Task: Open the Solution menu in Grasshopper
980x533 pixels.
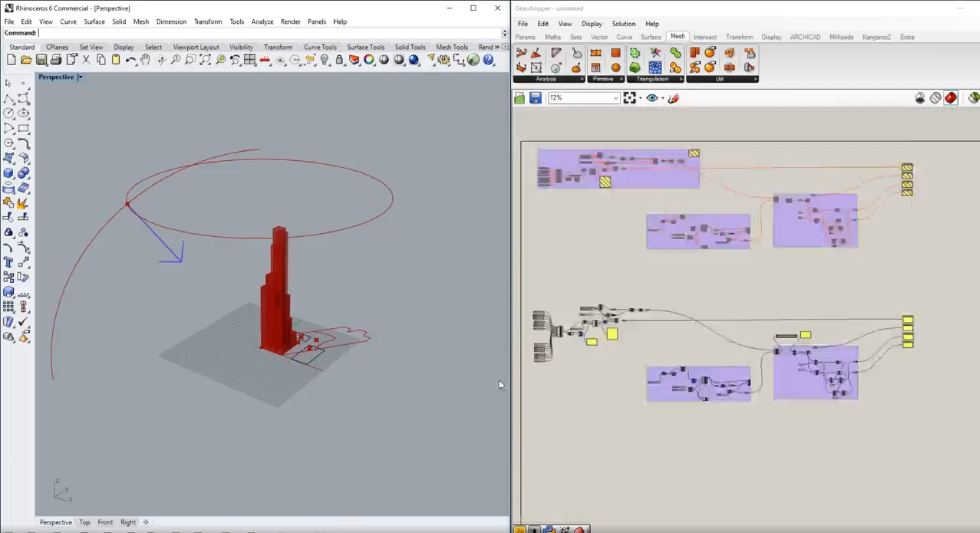Action: [x=623, y=24]
